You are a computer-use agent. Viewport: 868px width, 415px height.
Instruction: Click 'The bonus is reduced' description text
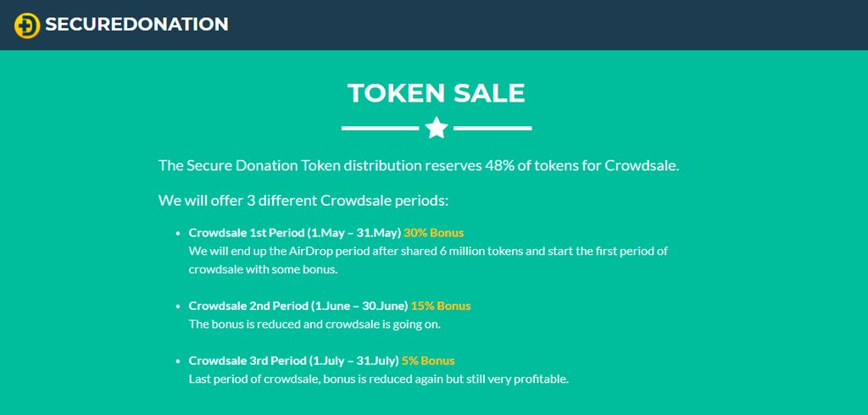click(x=314, y=324)
